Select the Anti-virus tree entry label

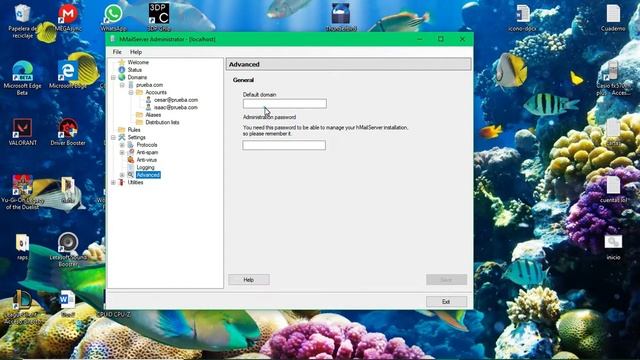(x=147, y=160)
